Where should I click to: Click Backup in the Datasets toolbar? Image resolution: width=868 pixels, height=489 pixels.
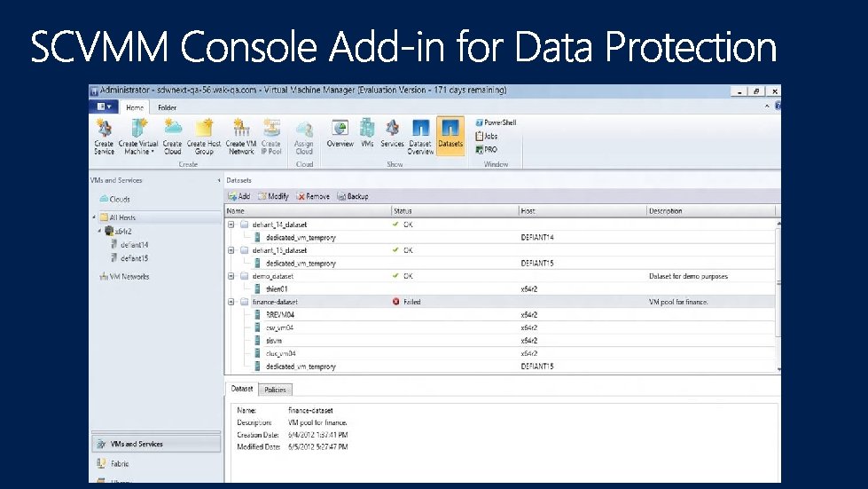pos(353,196)
